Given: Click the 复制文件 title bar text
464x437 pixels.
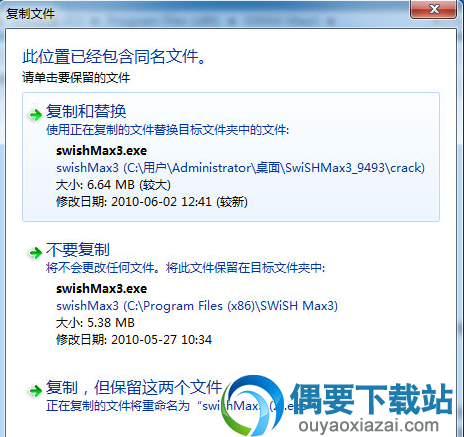Looking at the screenshot, I should pyautogui.click(x=30, y=14).
